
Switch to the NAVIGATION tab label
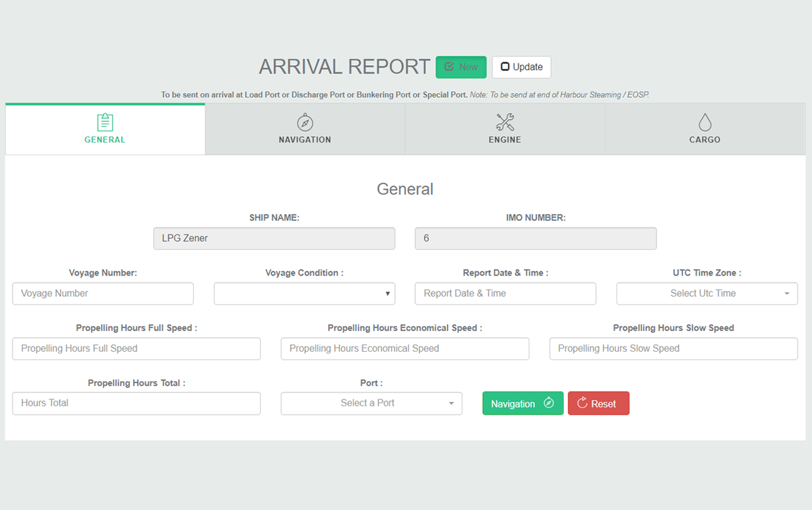tap(305, 140)
